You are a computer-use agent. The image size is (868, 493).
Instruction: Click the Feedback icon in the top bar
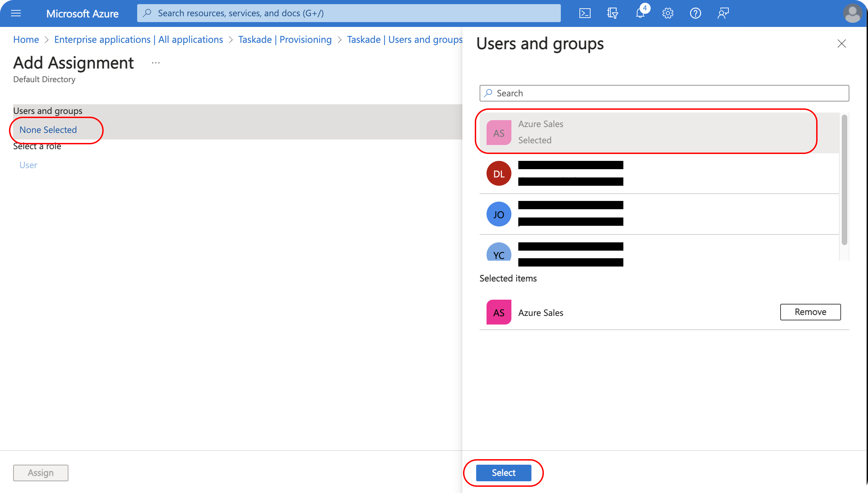tap(723, 13)
